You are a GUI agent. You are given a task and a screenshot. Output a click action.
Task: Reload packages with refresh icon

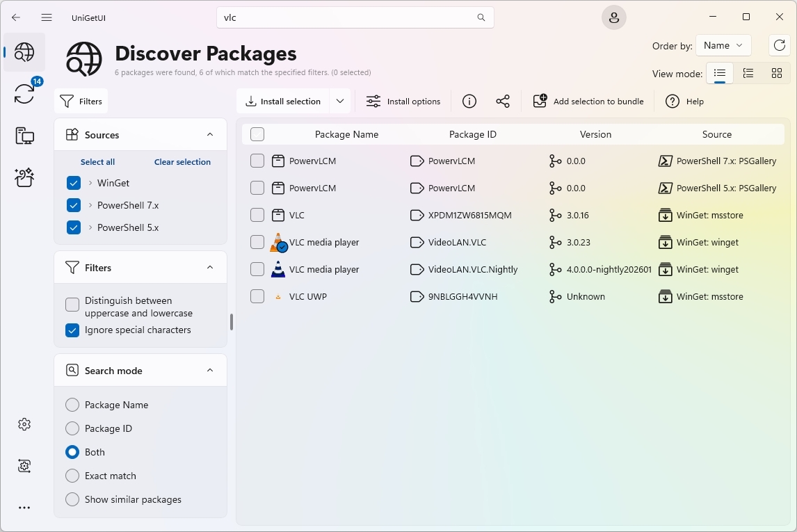point(779,46)
